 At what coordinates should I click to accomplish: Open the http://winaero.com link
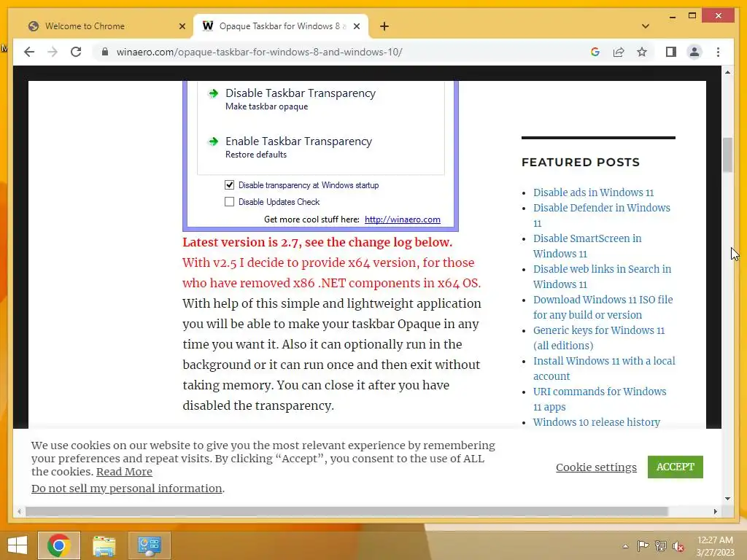(x=402, y=219)
